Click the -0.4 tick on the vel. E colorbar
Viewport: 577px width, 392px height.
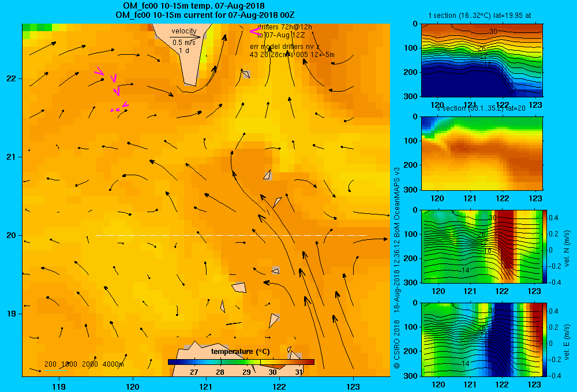554,375
